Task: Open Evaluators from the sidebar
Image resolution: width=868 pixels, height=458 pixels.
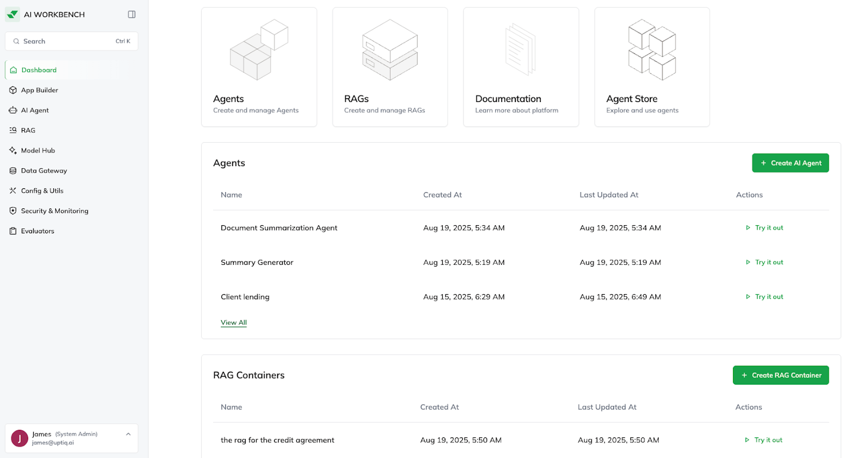Action: (37, 231)
